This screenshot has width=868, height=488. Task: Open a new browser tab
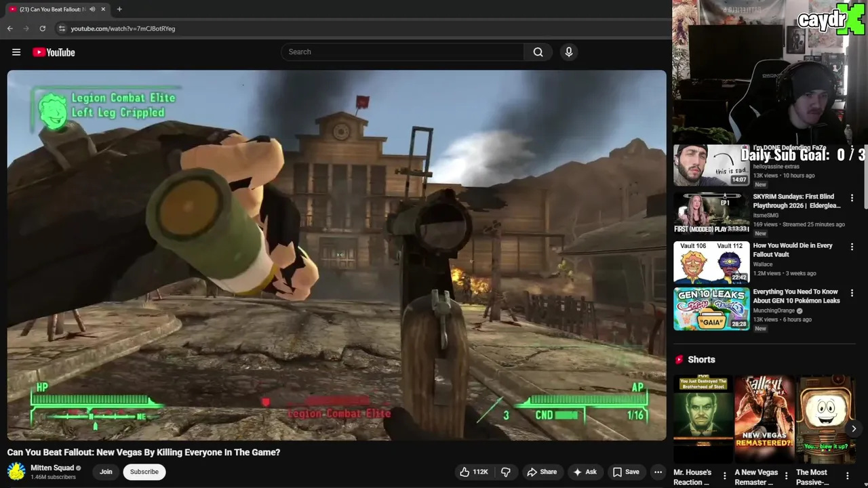[119, 9]
